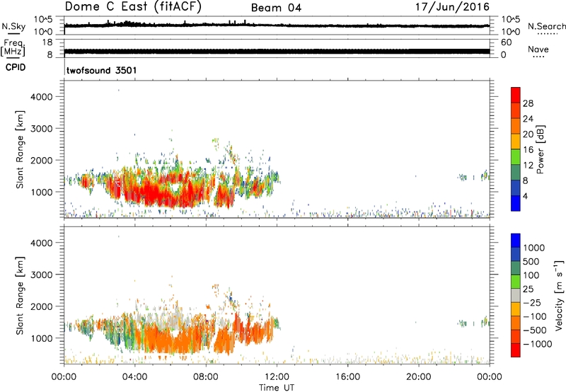
Task: Click the noise sky trace plot
Action: (277, 25)
